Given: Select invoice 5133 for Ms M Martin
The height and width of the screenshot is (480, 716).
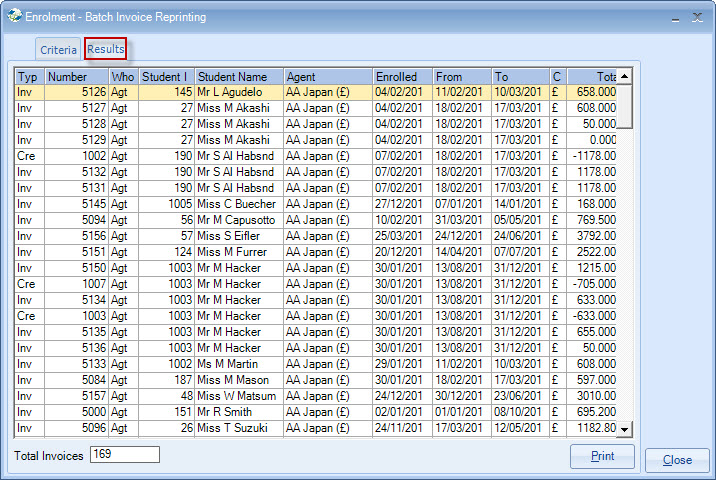Looking at the screenshot, I should click(x=238, y=364).
